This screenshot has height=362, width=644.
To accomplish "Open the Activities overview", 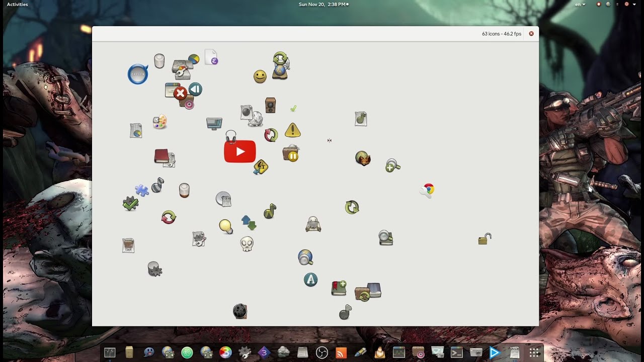I will (17, 5).
